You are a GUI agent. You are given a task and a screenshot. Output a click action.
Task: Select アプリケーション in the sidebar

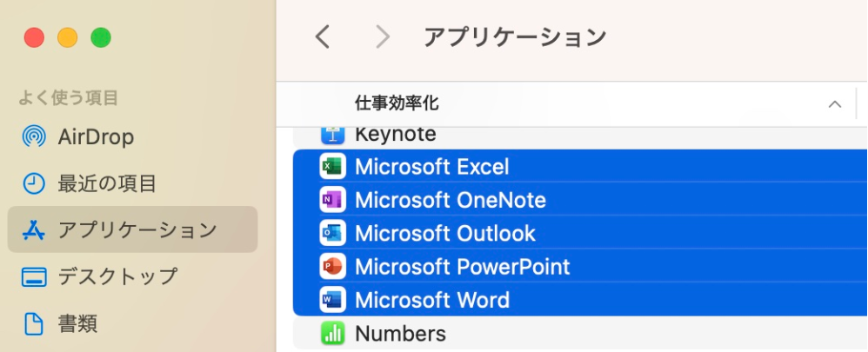point(137,230)
